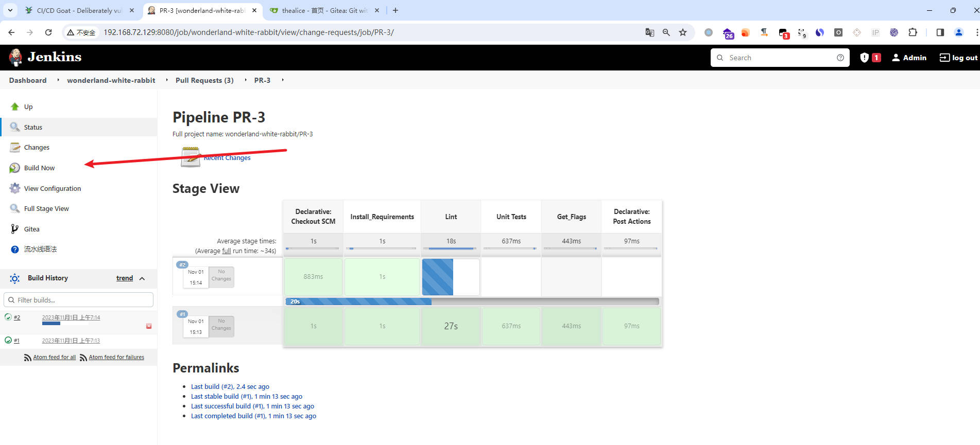Click the 27s Lint stage cell of build #1
980x445 pixels.
pyautogui.click(x=451, y=326)
